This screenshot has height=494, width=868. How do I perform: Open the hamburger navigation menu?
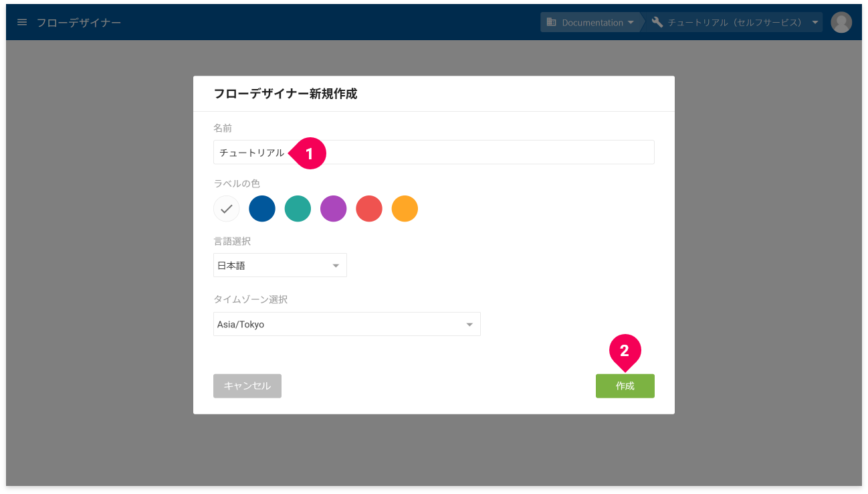point(22,22)
